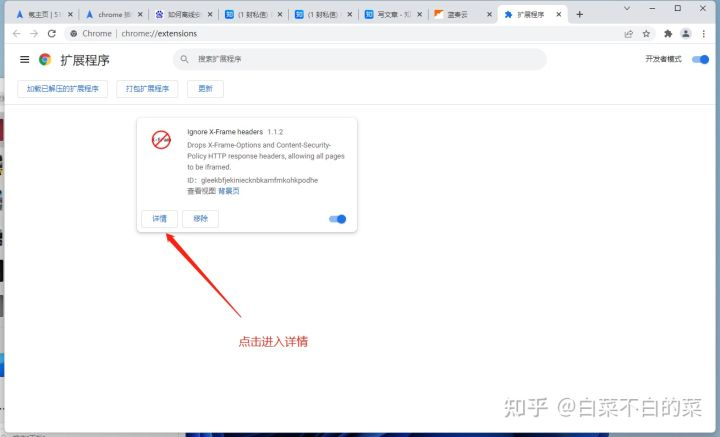This screenshot has width=720, height=437.
Task: Click 加载已解压的扩展程序 button
Action: point(62,89)
